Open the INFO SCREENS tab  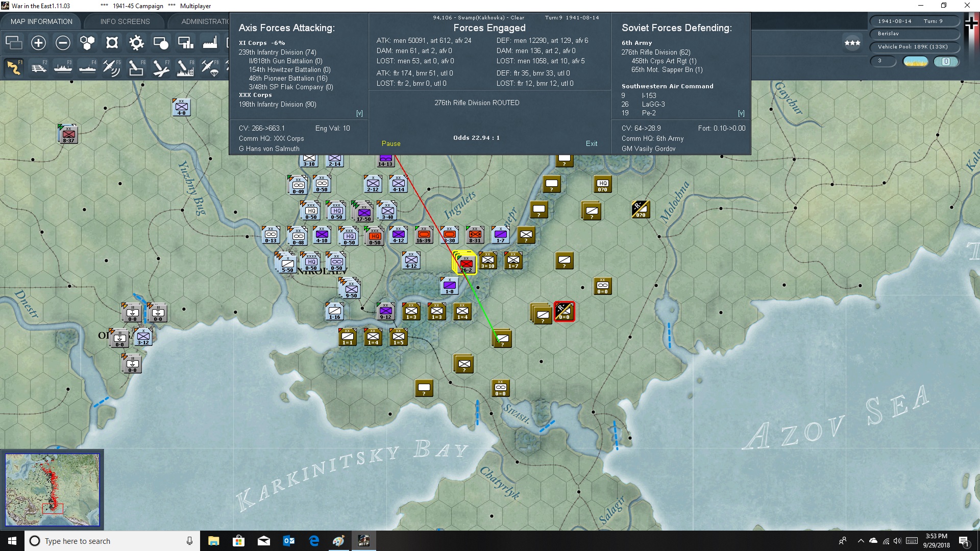pyautogui.click(x=125, y=21)
